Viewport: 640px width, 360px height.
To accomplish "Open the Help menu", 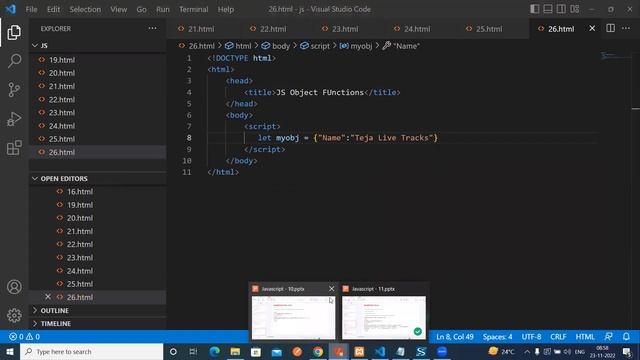I will click(226, 9).
